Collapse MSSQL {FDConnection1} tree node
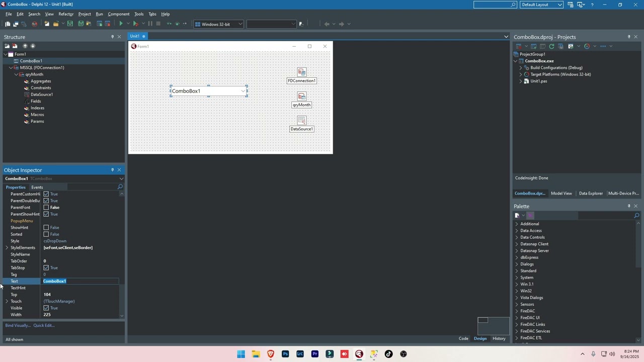The width and height of the screenshot is (644, 362). pyautogui.click(x=11, y=67)
